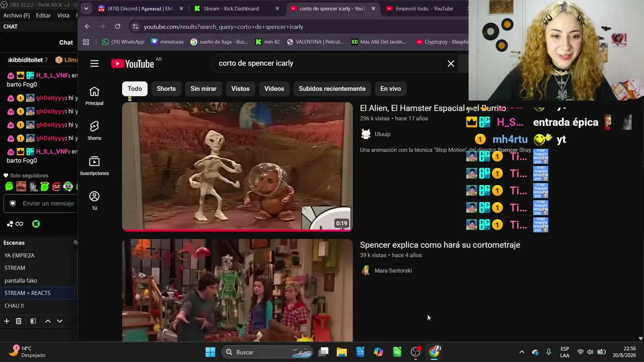Close the Discord tab
Screen dimensions: 644x362
pos(181,9)
